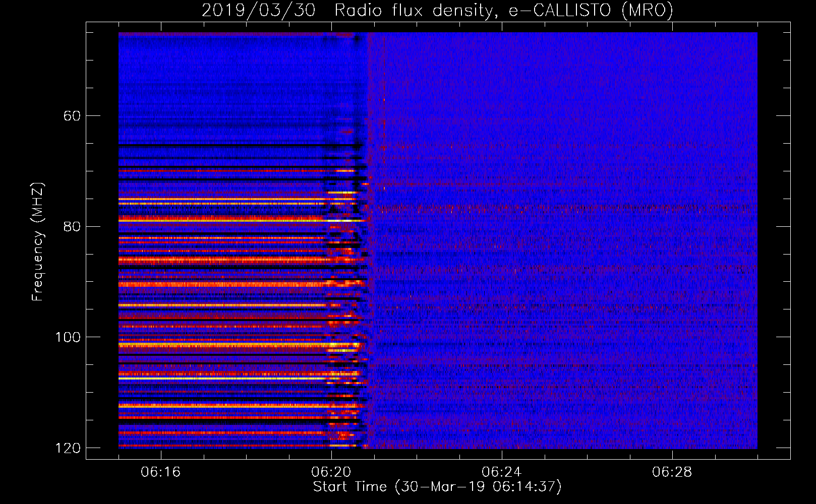Click the time tick label '06:16'
The height and width of the screenshot is (504, 816).
[161, 472]
